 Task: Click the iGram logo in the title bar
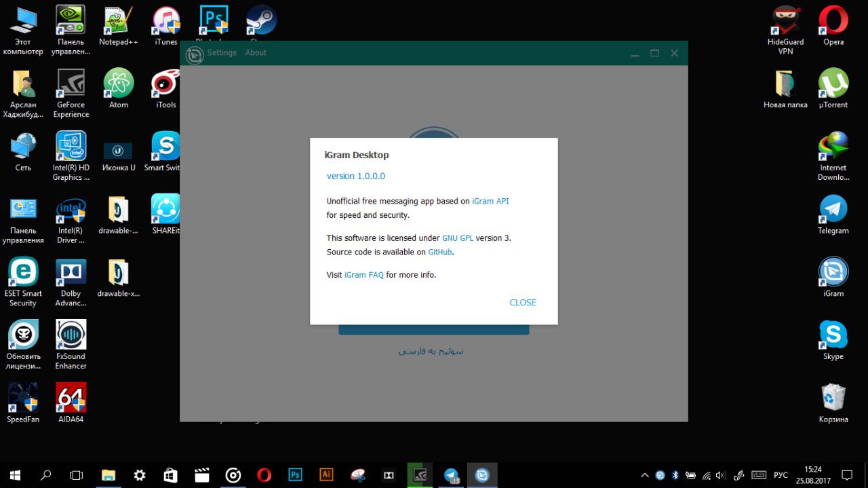[195, 55]
